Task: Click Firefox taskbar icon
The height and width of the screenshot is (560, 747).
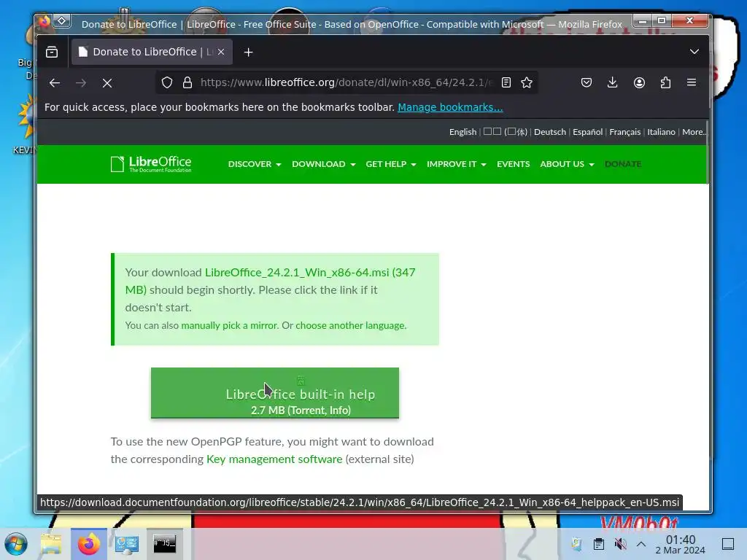Action: click(x=89, y=544)
